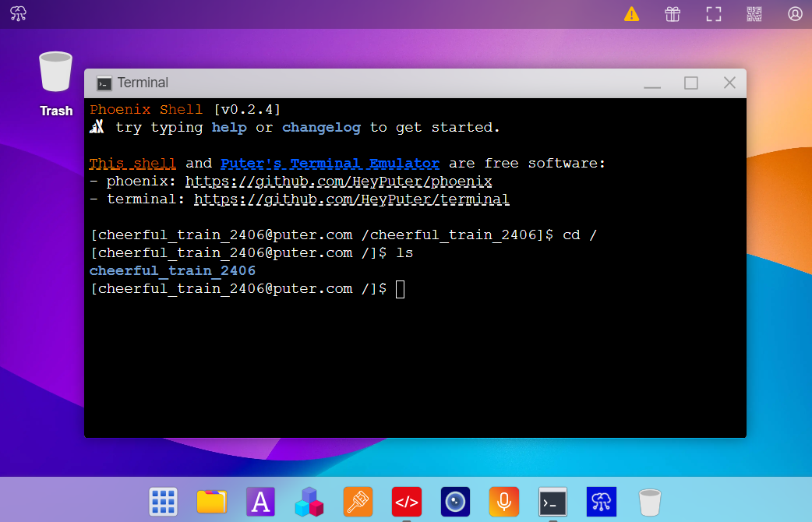
Task: Click the gift icon to see rewards
Action: click(672, 14)
